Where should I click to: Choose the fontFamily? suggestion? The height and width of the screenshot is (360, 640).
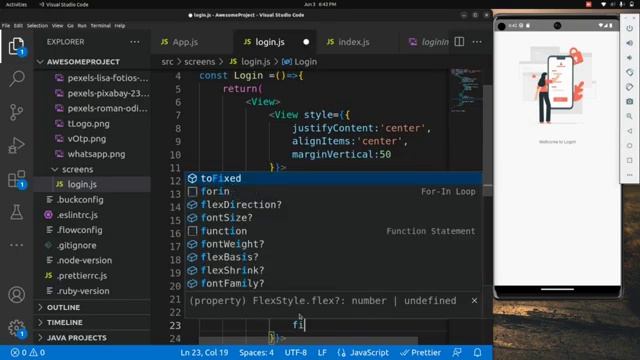point(333,283)
